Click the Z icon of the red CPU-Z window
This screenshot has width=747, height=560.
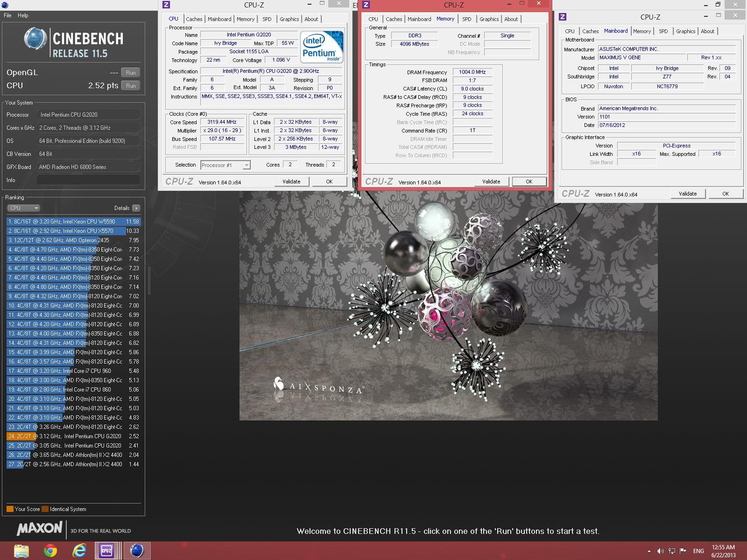point(366,5)
